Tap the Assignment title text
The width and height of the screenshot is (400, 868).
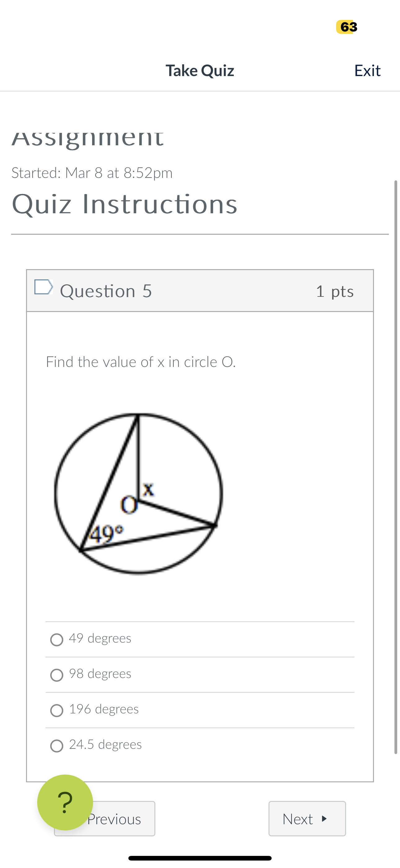(x=87, y=138)
